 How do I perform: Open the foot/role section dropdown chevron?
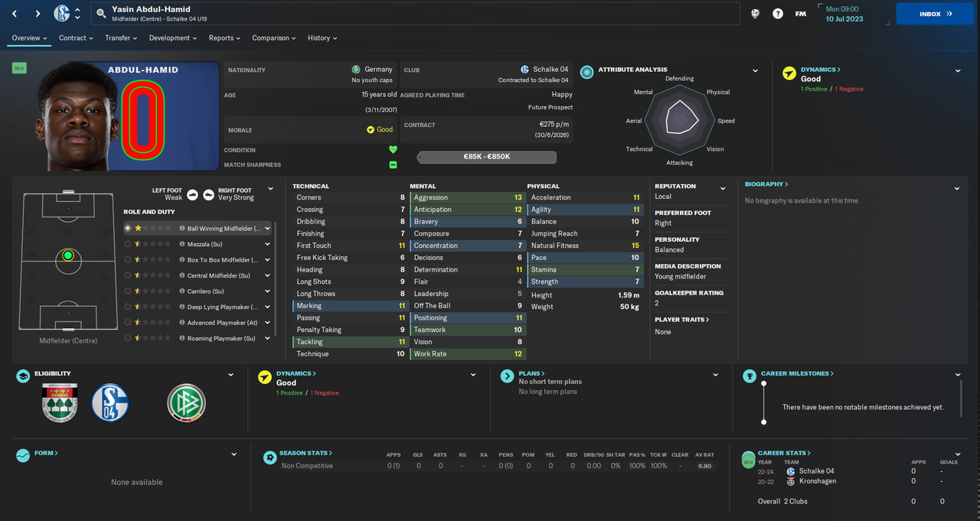click(x=270, y=189)
